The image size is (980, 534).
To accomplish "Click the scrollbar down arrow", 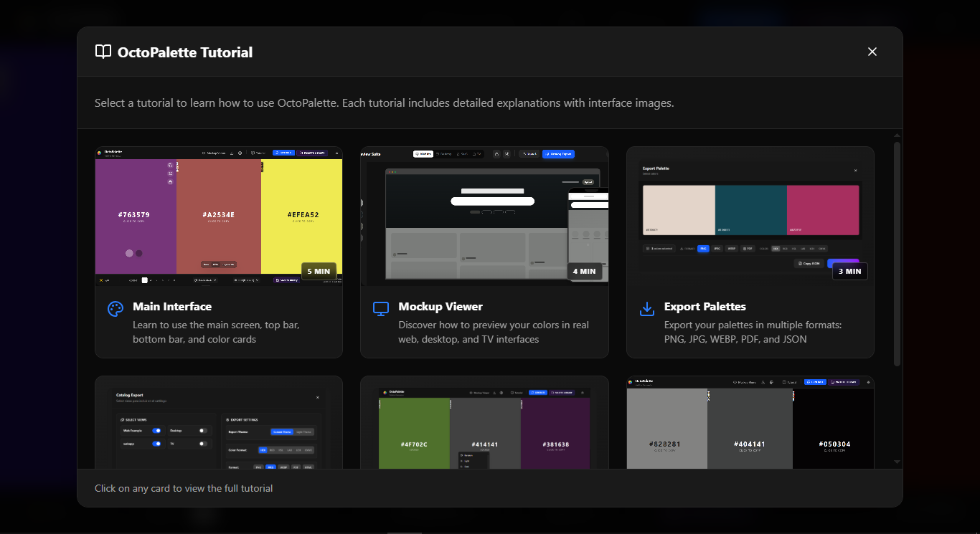I will 897,462.
